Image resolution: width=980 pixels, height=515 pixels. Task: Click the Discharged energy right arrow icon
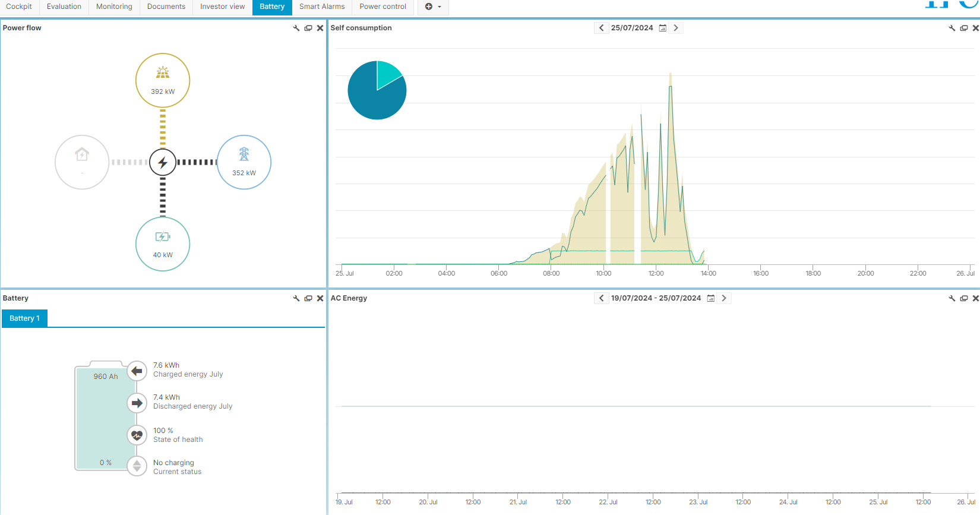[x=137, y=403]
